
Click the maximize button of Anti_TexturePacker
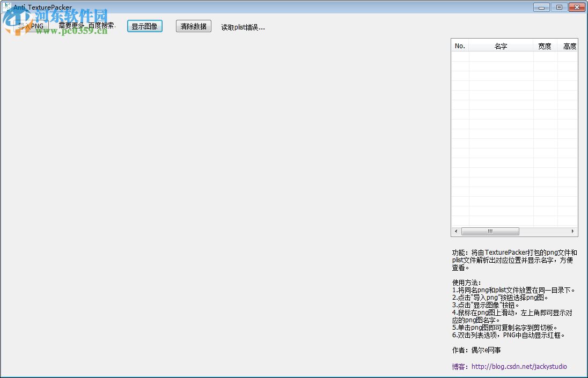(x=559, y=8)
